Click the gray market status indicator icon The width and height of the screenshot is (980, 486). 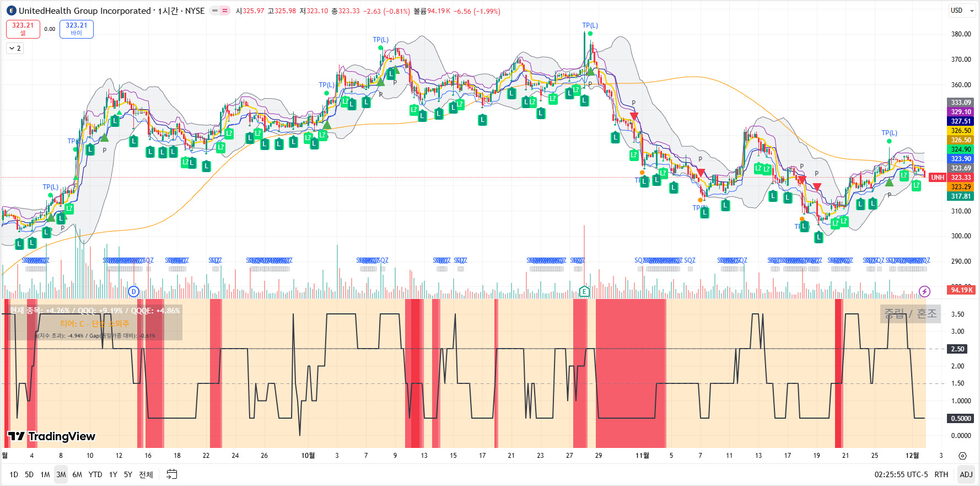(215, 10)
